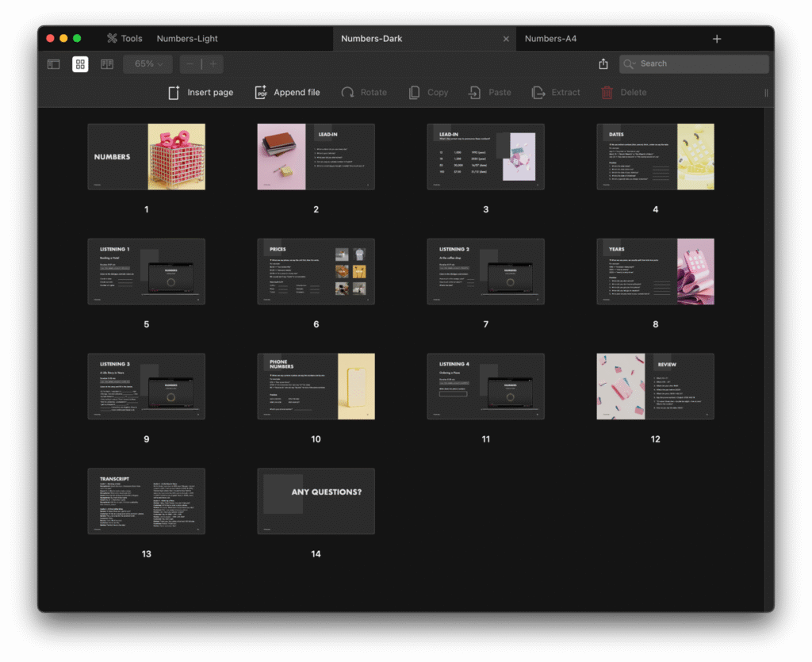This screenshot has height=662, width=812.
Task: Click the red Delete trash icon
Action: point(607,93)
